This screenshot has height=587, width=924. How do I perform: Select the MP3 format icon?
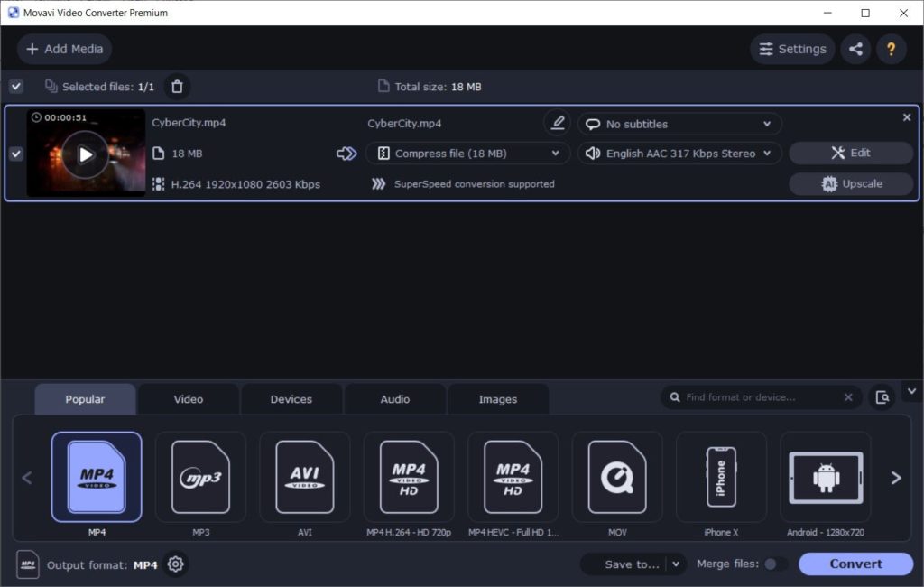pyautogui.click(x=201, y=477)
